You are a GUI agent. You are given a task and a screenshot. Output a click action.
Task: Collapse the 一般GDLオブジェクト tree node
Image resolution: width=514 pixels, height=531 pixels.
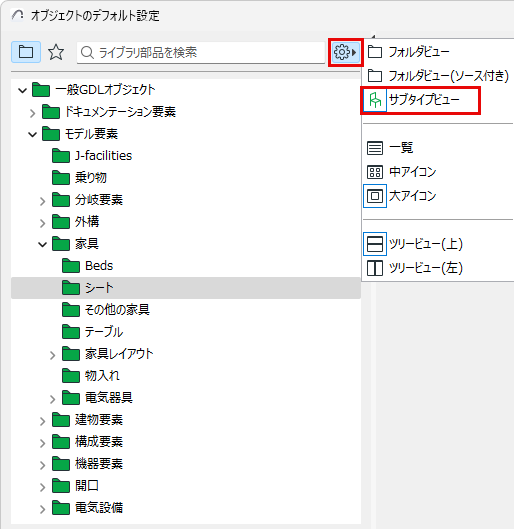pos(22,90)
